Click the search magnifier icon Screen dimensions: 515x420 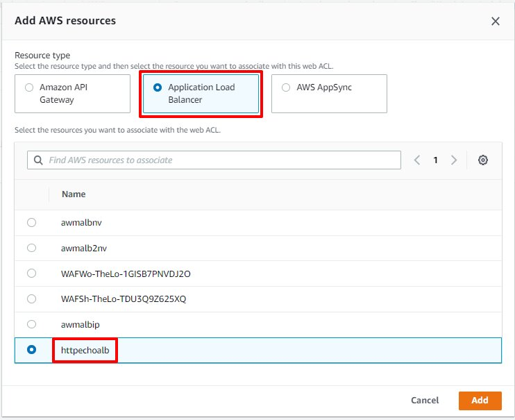coord(37,160)
